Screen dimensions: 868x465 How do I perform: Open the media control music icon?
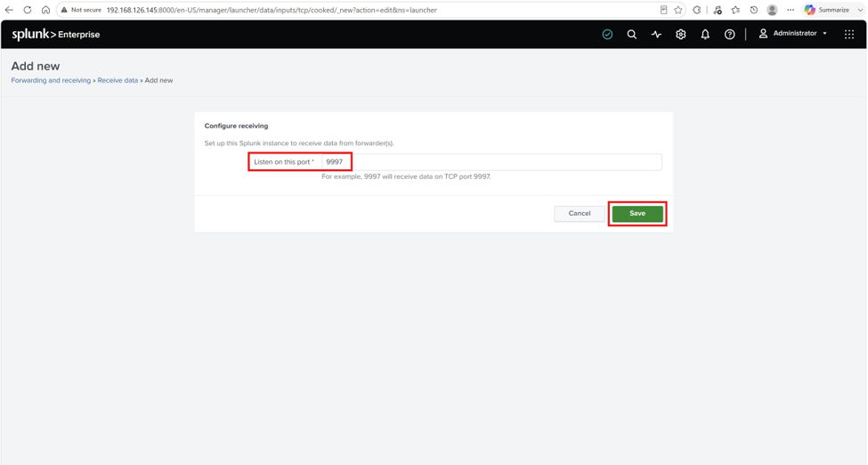[718, 10]
